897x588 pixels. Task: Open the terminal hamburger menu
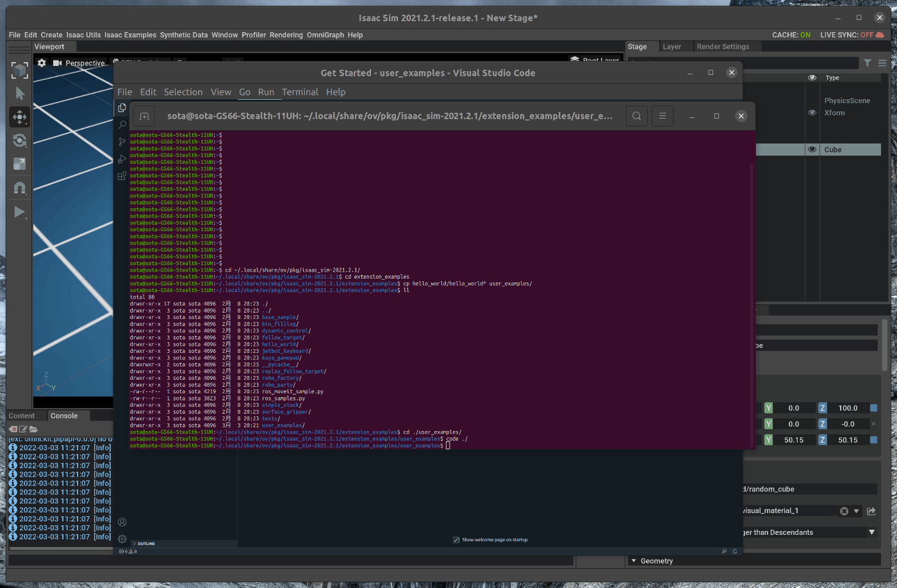[662, 116]
